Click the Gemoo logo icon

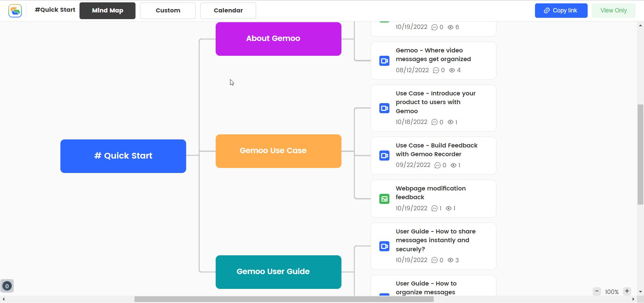[15, 11]
